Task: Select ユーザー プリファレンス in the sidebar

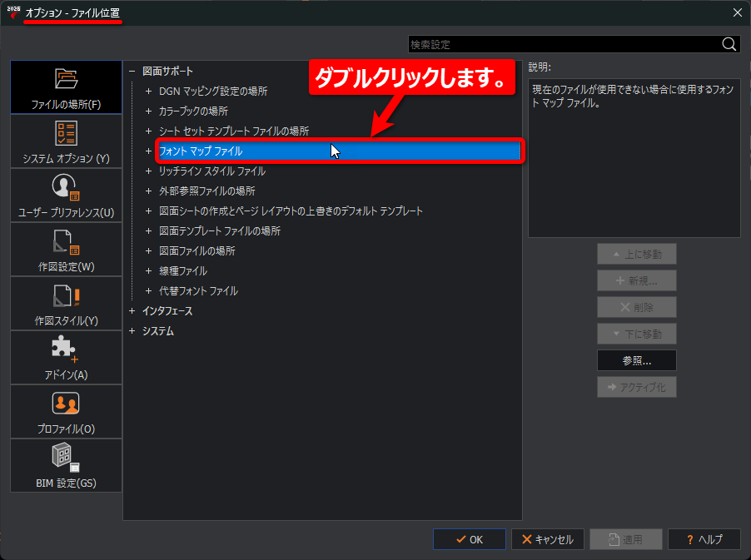Action: [65, 195]
